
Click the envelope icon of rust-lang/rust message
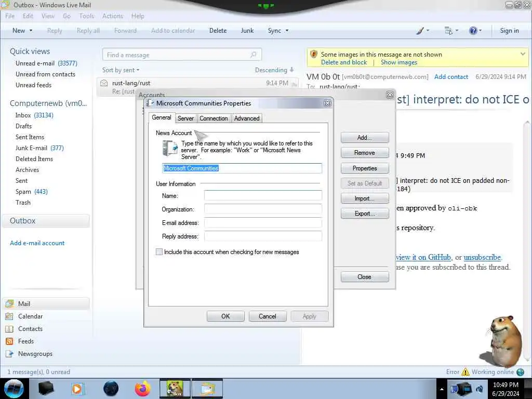tap(104, 83)
